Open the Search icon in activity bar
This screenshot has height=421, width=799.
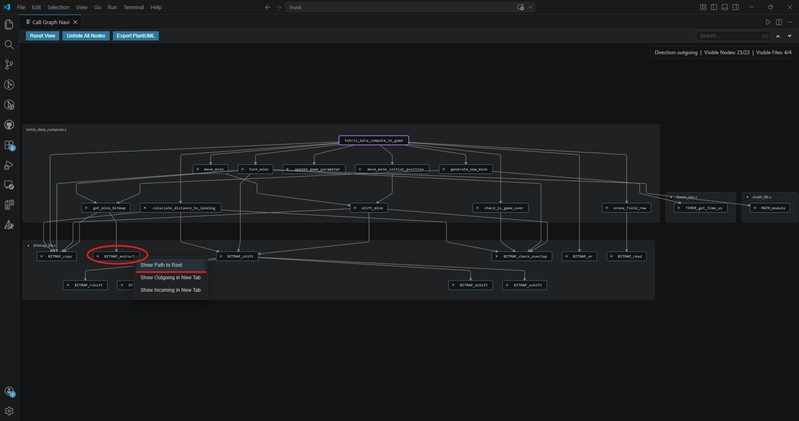click(9, 45)
